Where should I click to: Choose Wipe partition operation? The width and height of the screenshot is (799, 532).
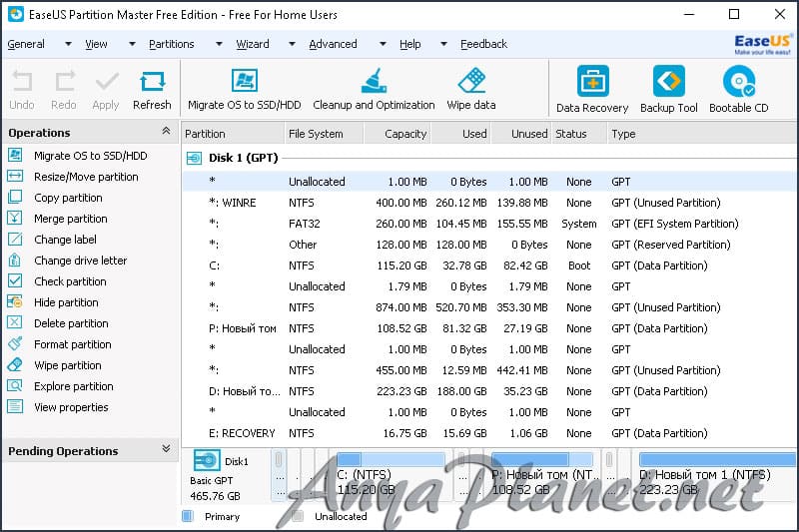coord(67,365)
